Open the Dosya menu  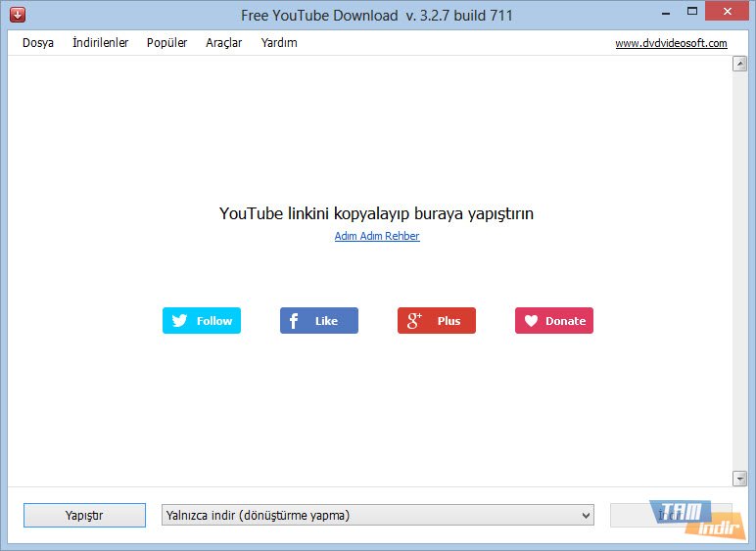38,43
